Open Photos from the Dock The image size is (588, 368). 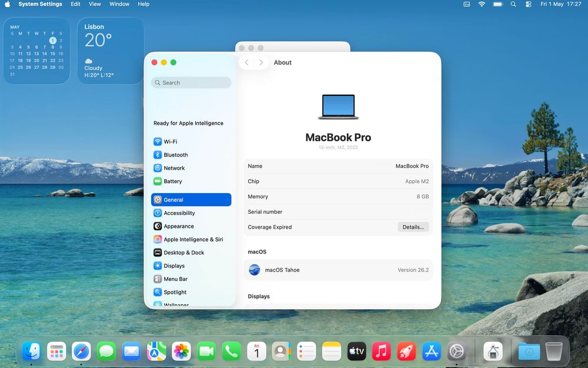(182, 352)
